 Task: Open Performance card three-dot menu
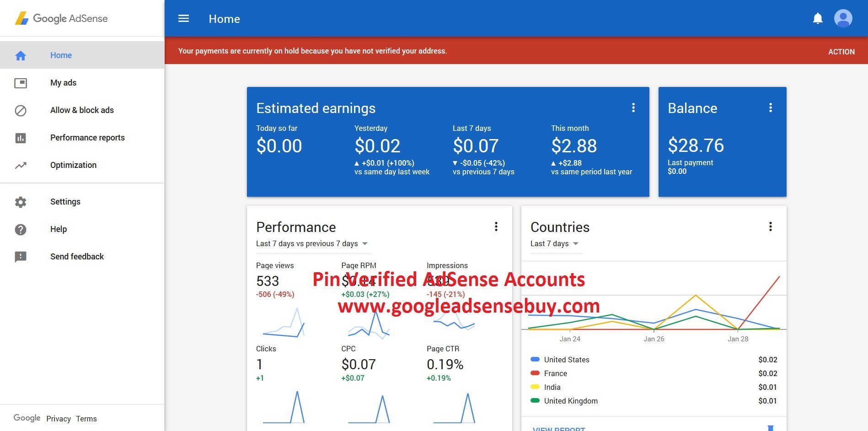click(496, 227)
